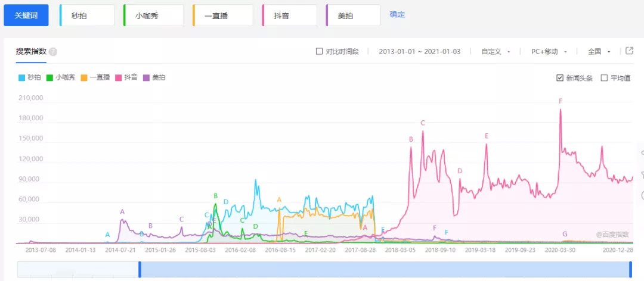Click the blue 关键词 button
This screenshot has width=644, height=281.
(26, 15)
